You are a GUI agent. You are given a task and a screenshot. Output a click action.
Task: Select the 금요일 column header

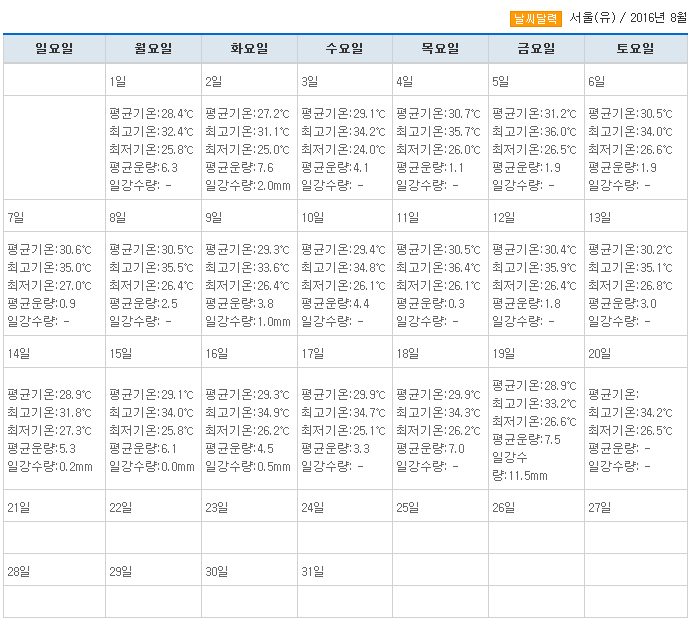[536, 49]
